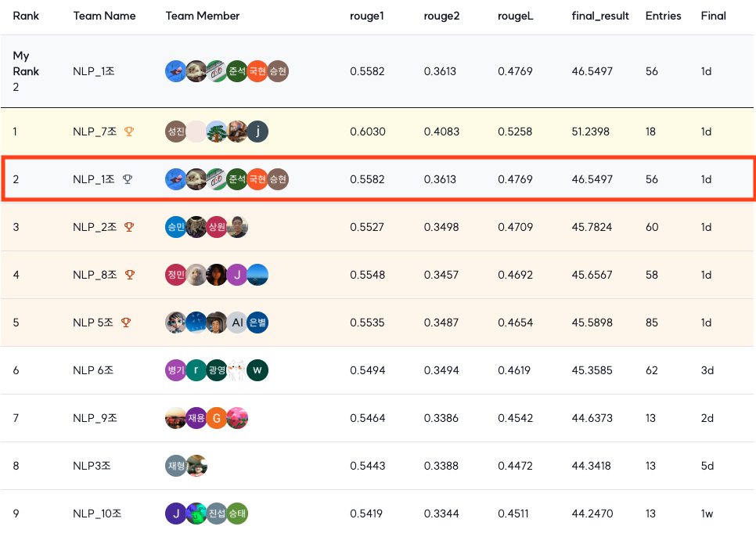Image resolution: width=756 pixels, height=537 pixels.
Task: Open the 승현 avatar in the rank 2 row
Action: pyautogui.click(x=278, y=179)
